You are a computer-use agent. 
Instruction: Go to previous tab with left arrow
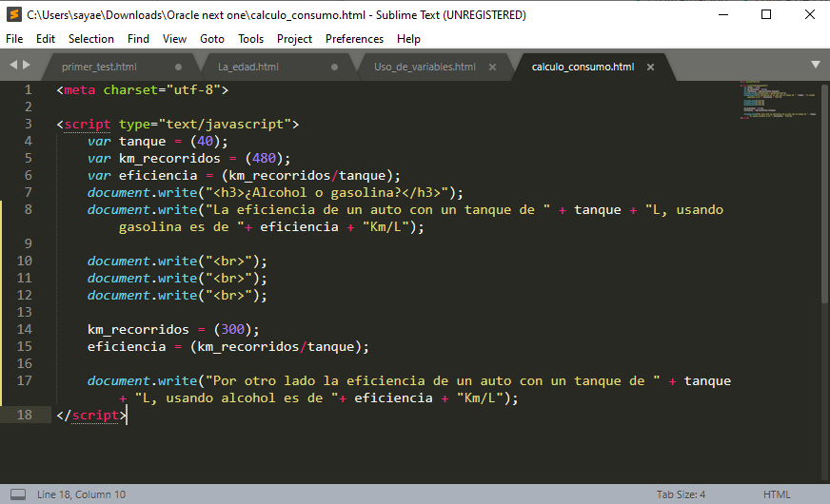[x=13, y=65]
